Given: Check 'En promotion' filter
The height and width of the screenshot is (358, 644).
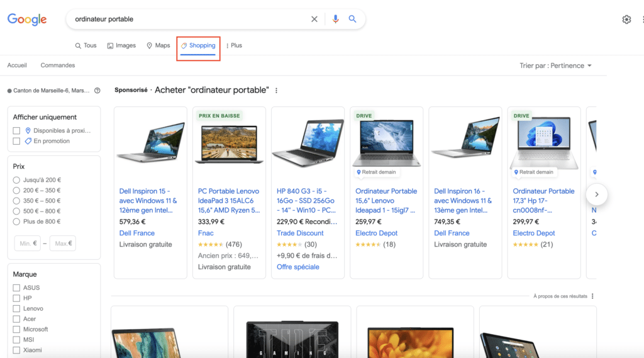Looking at the screenshot, I should click(x=16, y=141).
